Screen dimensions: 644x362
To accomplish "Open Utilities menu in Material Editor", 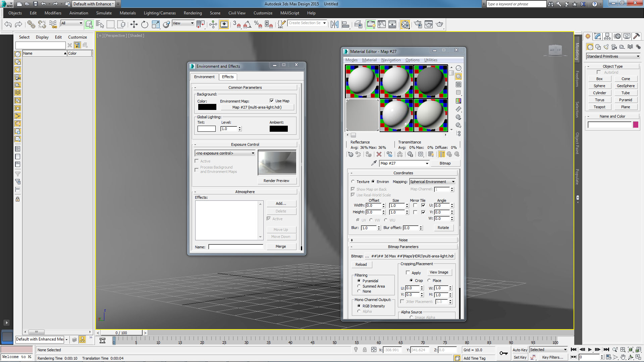I will coord(431,60).
